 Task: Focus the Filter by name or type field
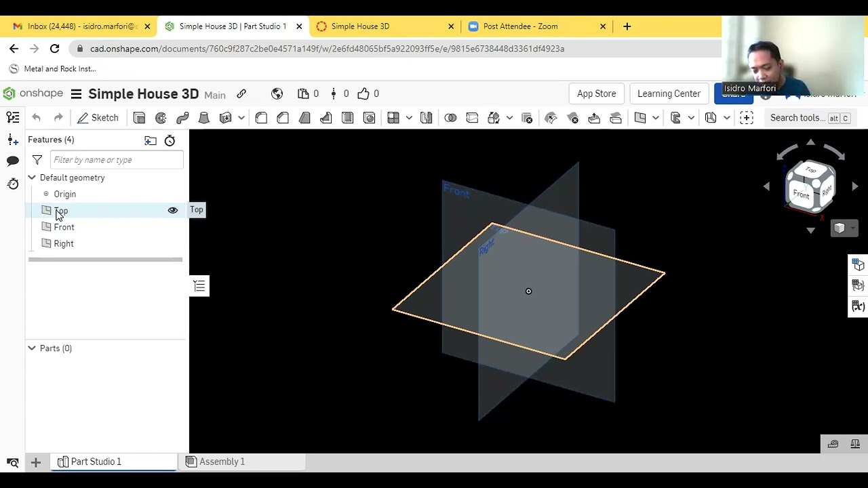coord(116,160)
